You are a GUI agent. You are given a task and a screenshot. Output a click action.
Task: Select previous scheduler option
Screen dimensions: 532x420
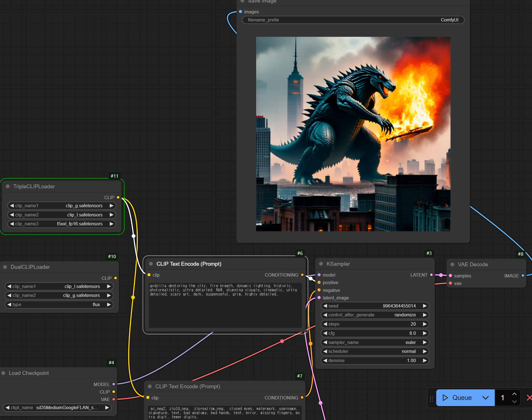click(325, 351)
